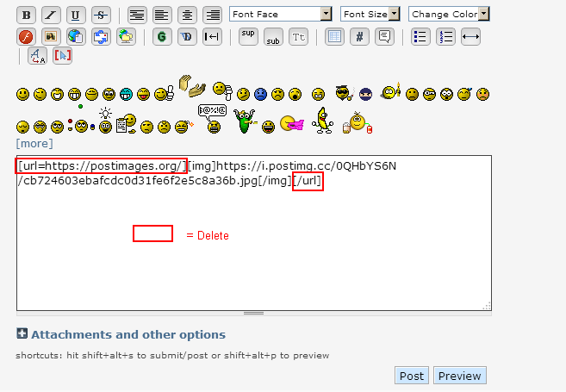Viewport: 566px width, 392px height.
Task: Apply italic formatting
Action: point(51,15)
